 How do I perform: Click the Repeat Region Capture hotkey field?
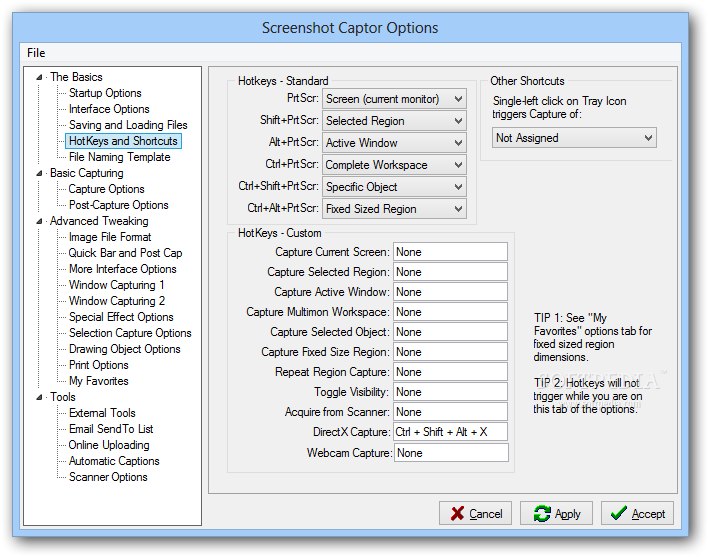pyautogui.click(x=450, y=372)
